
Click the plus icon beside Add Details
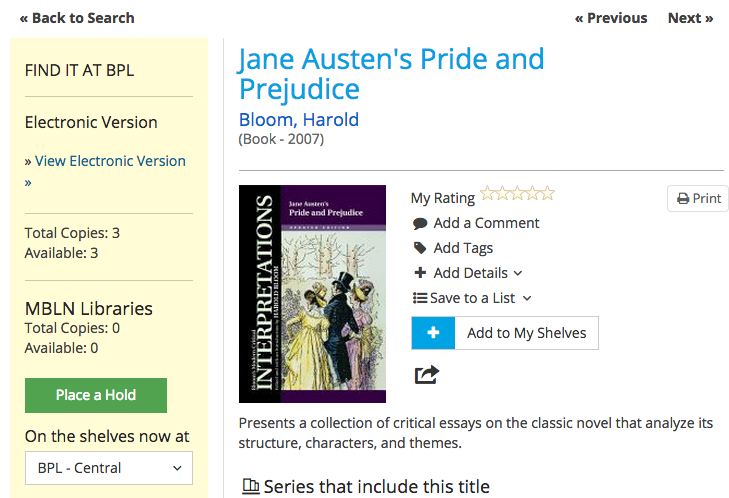point(420,273)
